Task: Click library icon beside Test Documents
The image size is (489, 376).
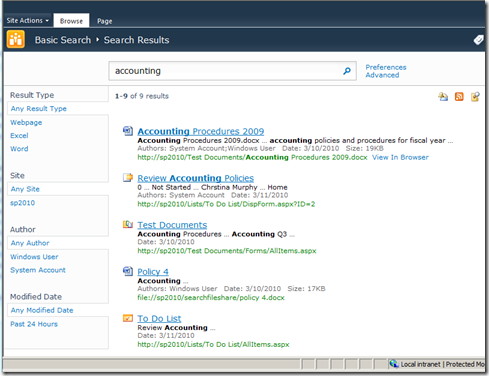Action: (128, 225)
